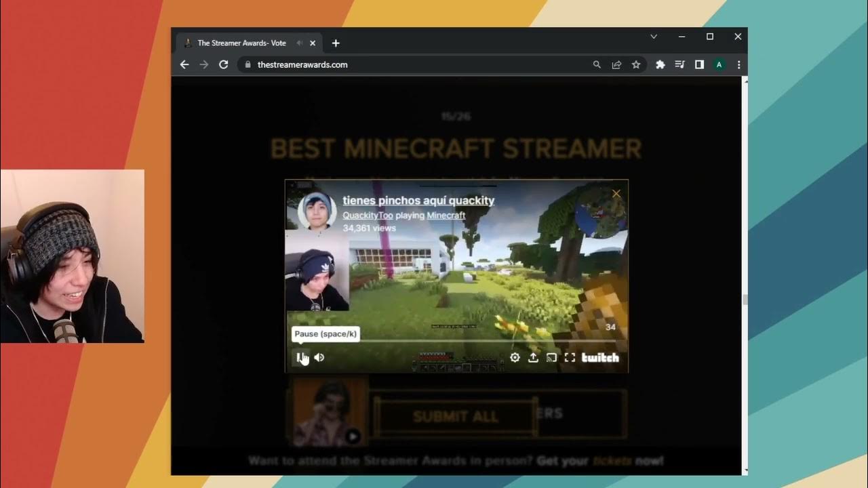Open the Chrome three-dot menu

coord(738,64)
